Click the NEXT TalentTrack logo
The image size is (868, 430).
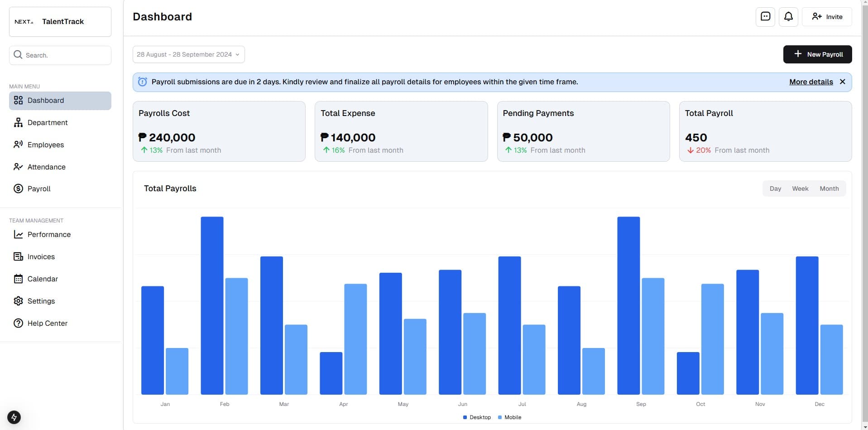tap(60, 22)
